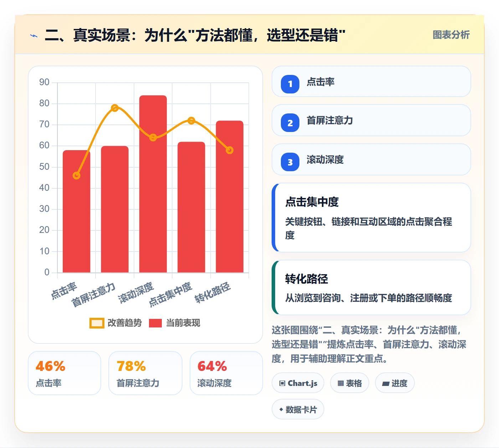
Task: Open the 点击集中度 card
Action: click(371, 218)
